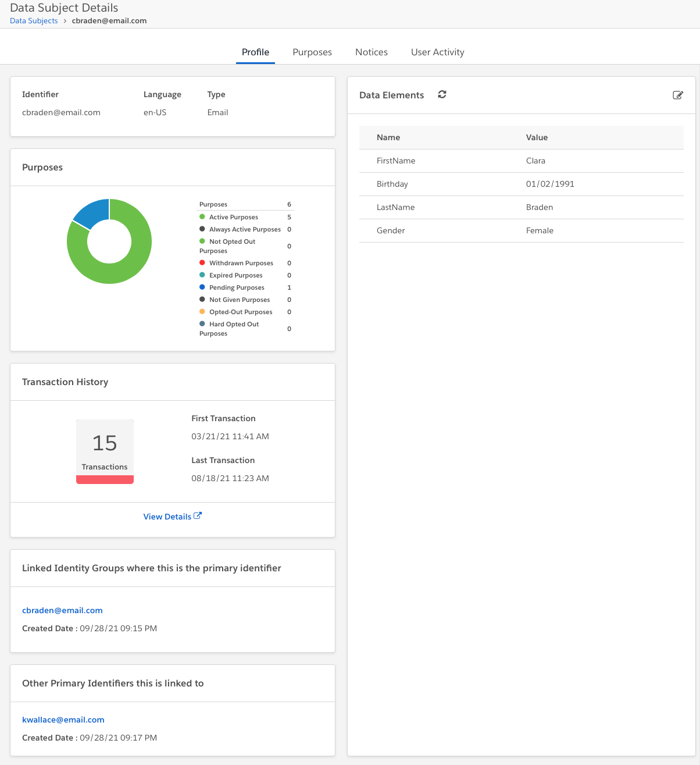
Task: Click the red progress bar under 15 Transactions
Action: coord(105,479)
